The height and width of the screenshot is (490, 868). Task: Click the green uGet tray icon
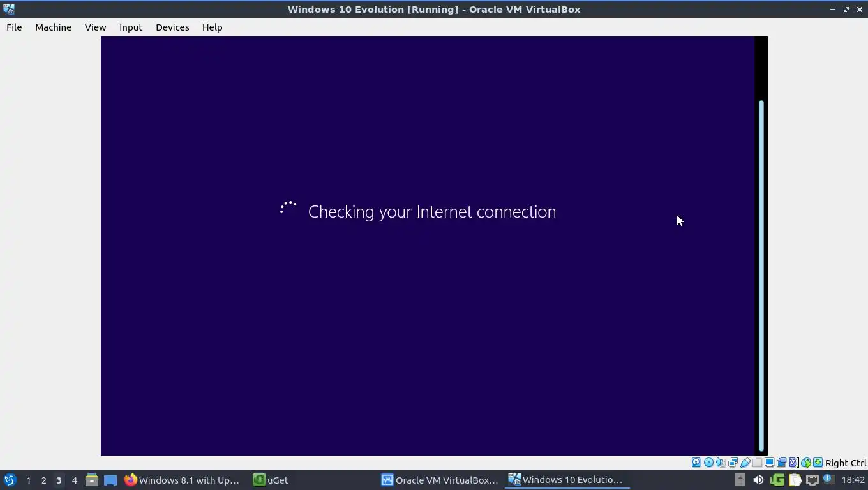(x=777, y=480)
